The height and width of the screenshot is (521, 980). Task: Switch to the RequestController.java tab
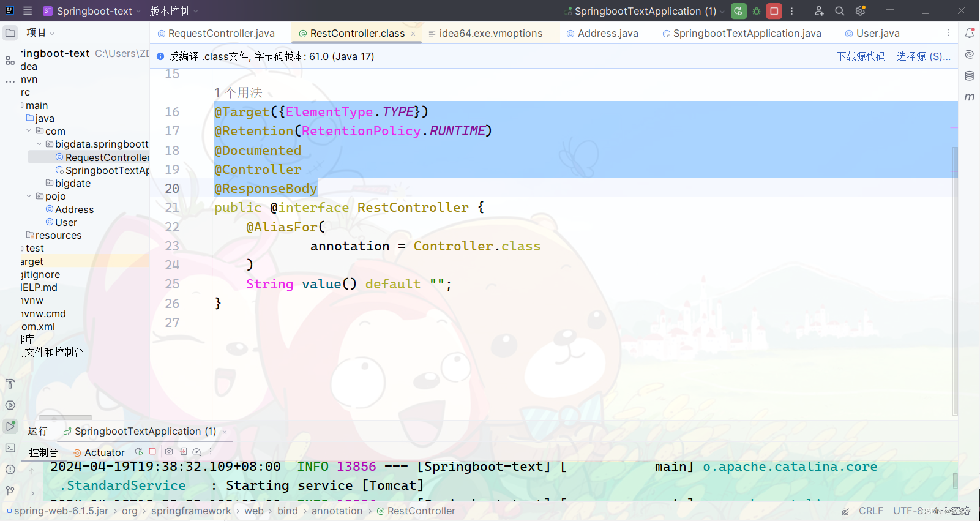pos(216,33)
